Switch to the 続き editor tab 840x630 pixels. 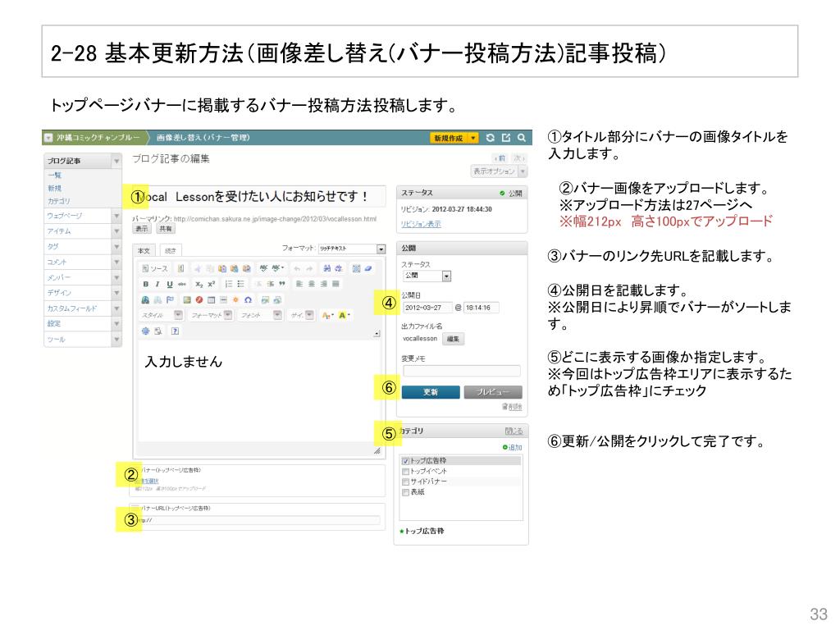tap(171, 251)
